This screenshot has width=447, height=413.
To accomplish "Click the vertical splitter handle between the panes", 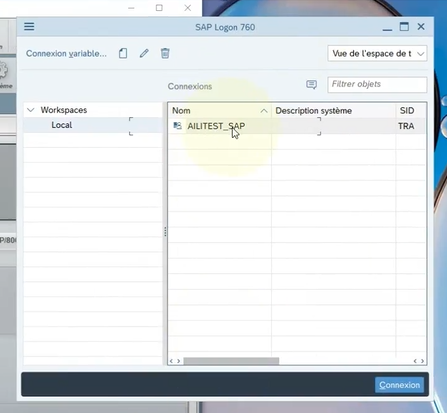I will (165, 232).
